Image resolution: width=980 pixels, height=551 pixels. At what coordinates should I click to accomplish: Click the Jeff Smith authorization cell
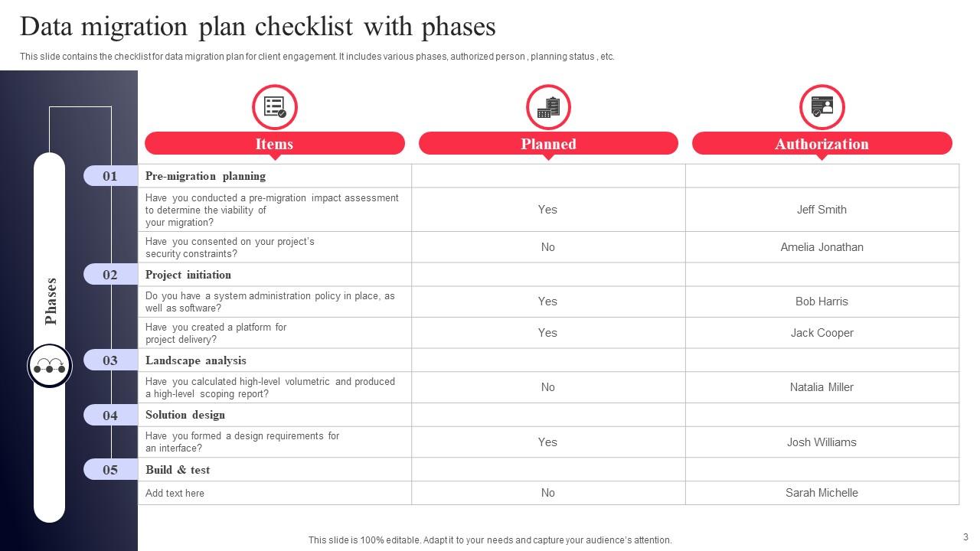(822, 210)
